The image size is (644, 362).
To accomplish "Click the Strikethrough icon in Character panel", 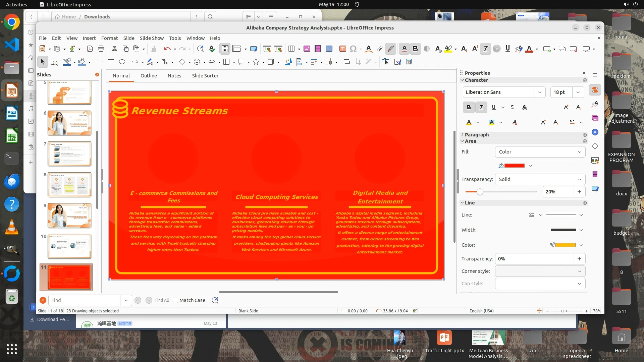I will coord(512,107).
